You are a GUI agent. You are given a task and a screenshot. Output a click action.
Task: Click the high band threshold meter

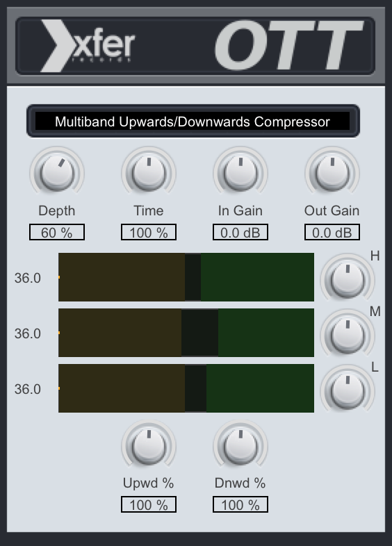click(x=186, y=277)
